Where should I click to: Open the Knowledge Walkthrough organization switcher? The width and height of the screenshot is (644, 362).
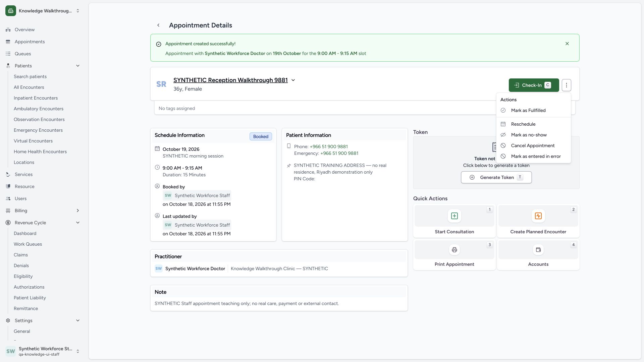tap(43, 11)
